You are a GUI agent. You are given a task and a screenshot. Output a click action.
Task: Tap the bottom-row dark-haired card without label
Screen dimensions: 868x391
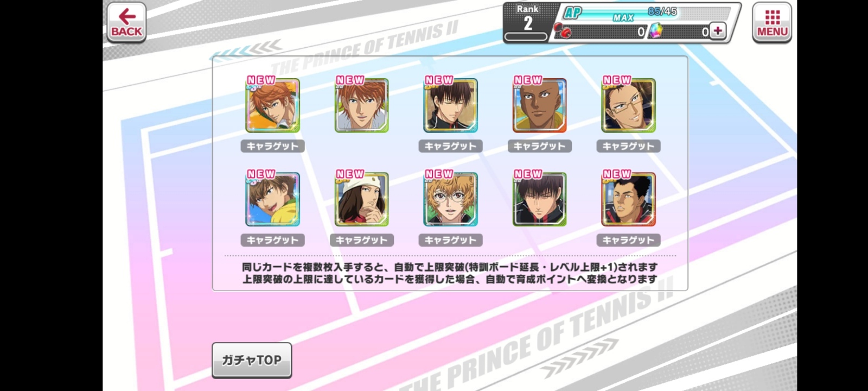coord(539,199)
